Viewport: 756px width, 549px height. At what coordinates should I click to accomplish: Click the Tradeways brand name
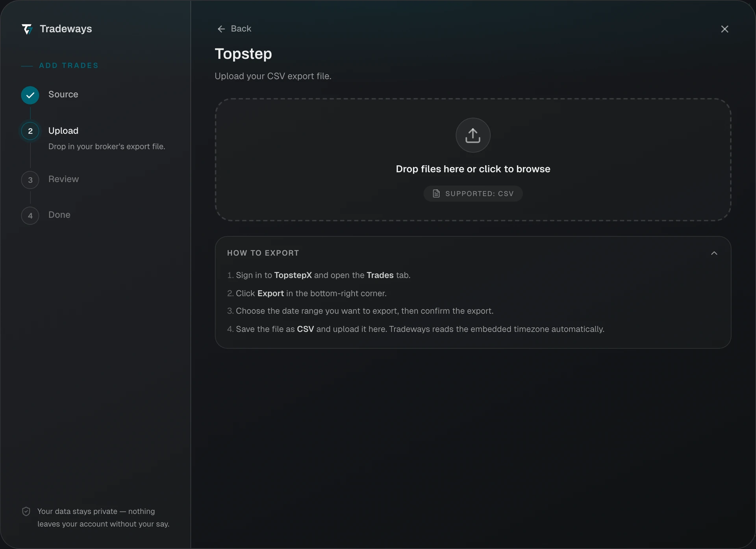[66, 29]
